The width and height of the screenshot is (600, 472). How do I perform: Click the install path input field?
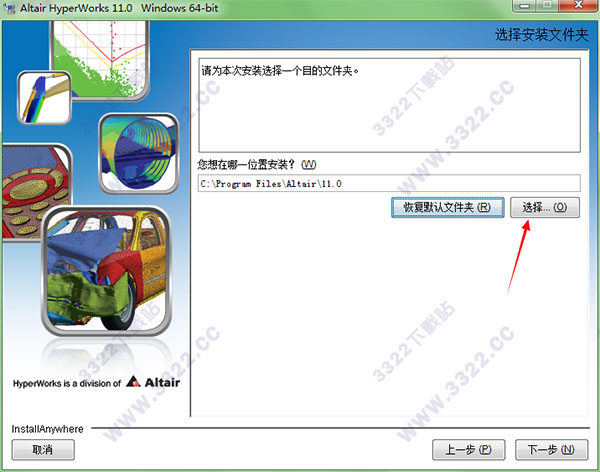point(389,183)
